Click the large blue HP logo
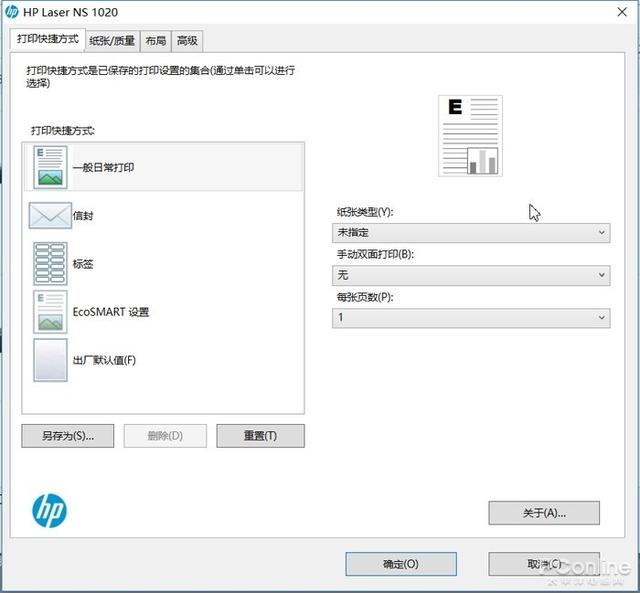 [49, 510]
